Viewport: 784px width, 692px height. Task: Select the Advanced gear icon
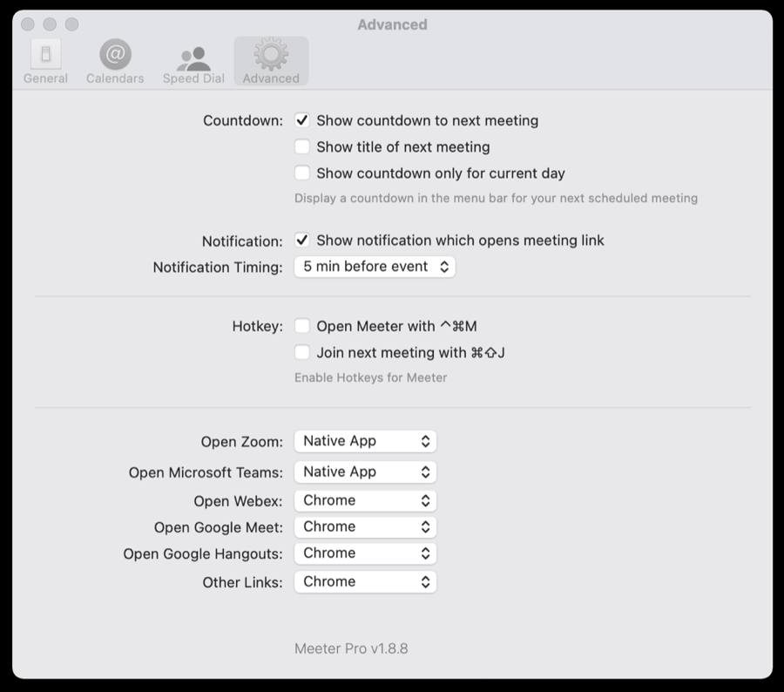271,55
